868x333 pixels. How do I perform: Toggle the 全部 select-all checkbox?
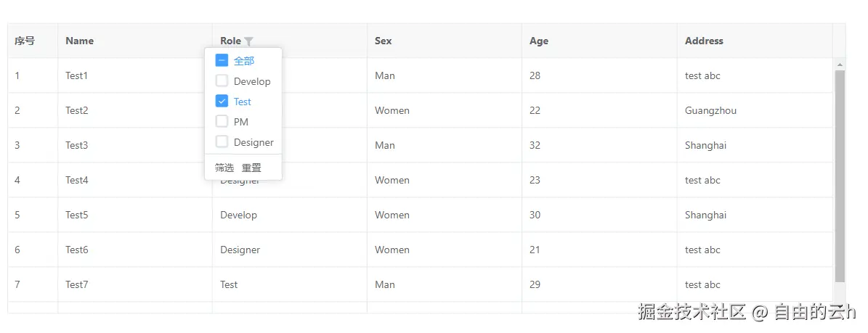(222, 61)
